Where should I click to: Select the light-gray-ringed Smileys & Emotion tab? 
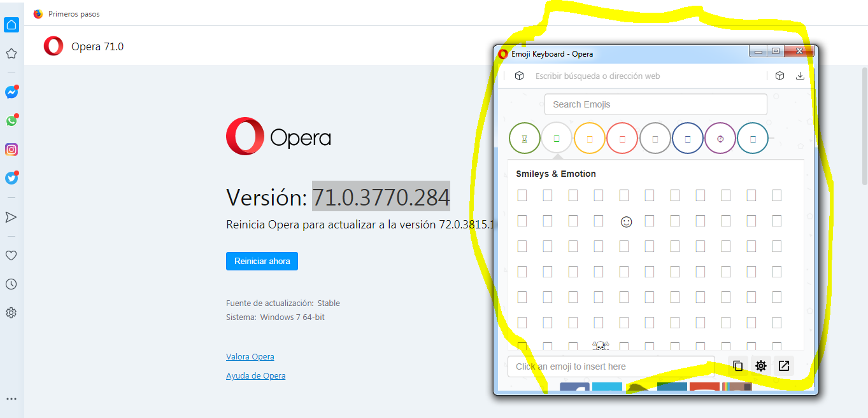tap(557, 138)
